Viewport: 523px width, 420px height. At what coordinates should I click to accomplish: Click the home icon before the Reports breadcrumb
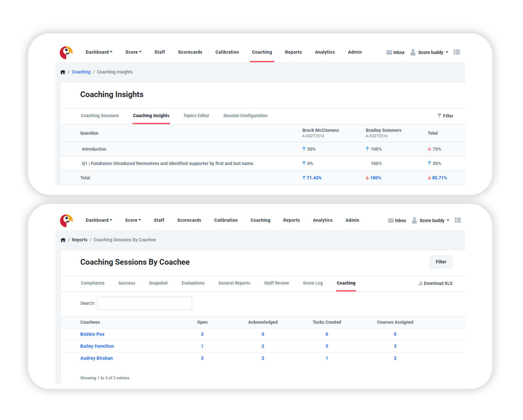click(x=63, y=240)
